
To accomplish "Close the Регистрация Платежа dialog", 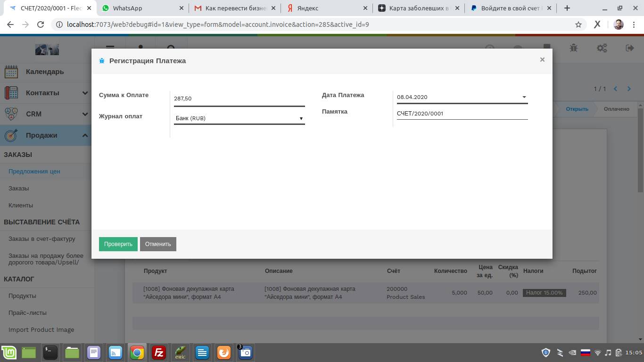I will pos(542,59).
